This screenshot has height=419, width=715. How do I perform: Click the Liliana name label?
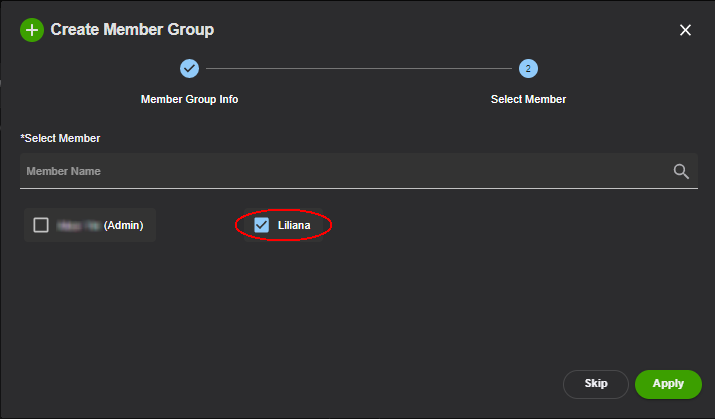[294, 225]
